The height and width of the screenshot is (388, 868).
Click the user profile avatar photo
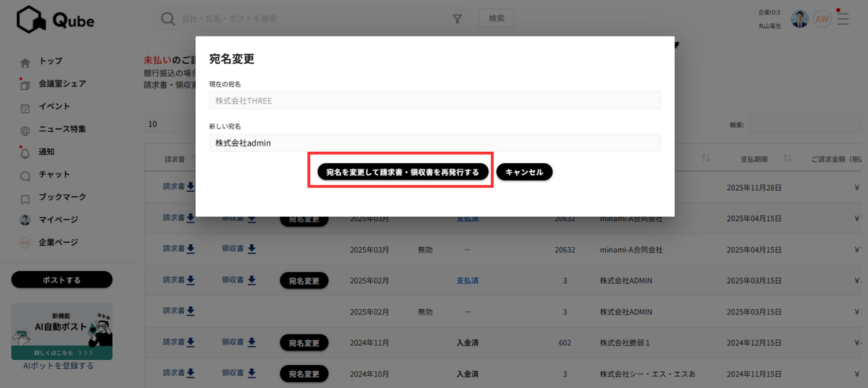pyautogui.click(x=799, y=19)
